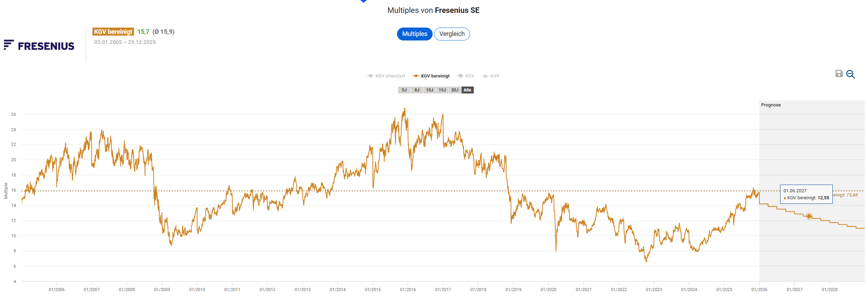Select the 8J time range

pos(417,90)
